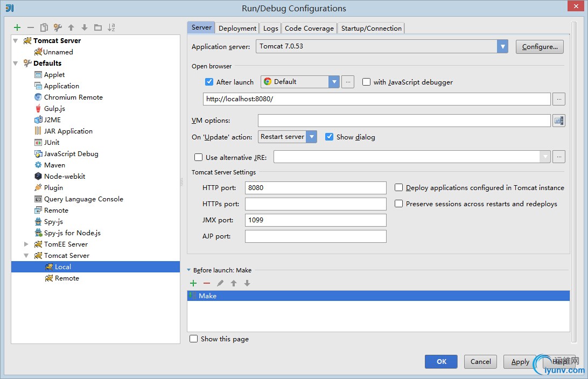The image size is (588, 379).
Task: Check the Show this page box
Action: [193, 339]
